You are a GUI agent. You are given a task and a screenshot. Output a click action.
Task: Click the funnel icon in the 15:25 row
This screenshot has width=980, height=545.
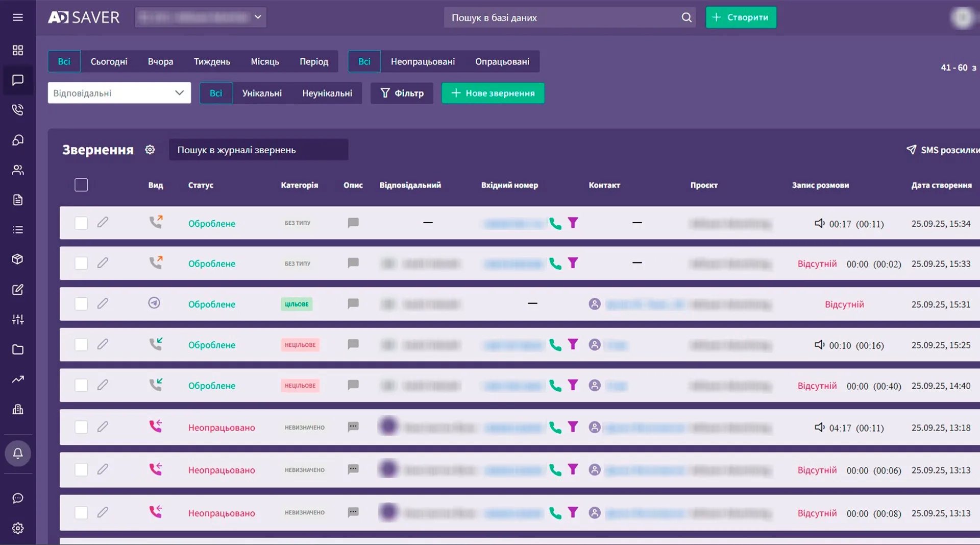tap(573, 345)
